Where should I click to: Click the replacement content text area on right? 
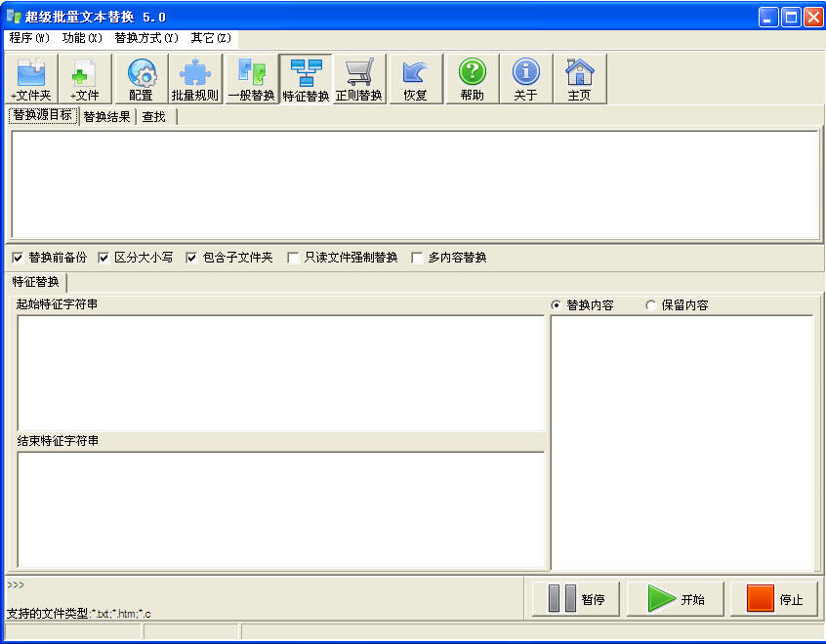coord(682,443)
